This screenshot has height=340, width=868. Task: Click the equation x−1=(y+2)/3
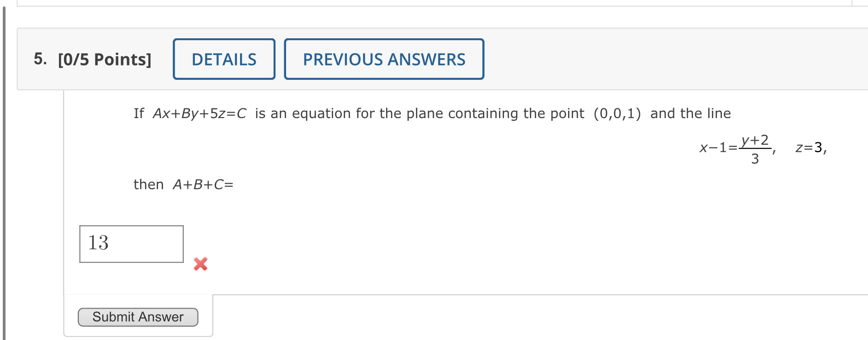click(735, 148)
